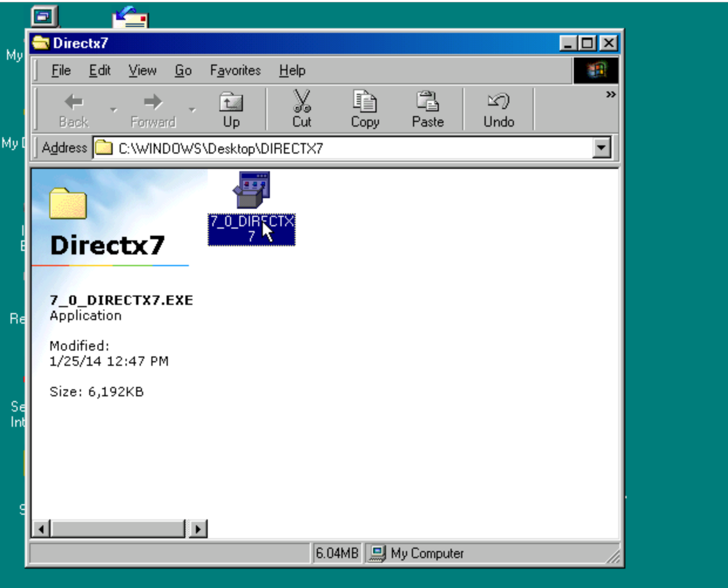
Task: Click the Forward arrow toolbar button
Action: tap(153, 110)
